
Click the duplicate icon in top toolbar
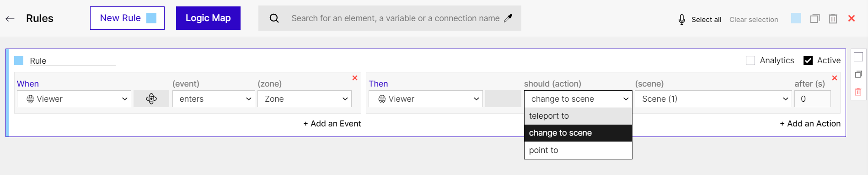814,19
